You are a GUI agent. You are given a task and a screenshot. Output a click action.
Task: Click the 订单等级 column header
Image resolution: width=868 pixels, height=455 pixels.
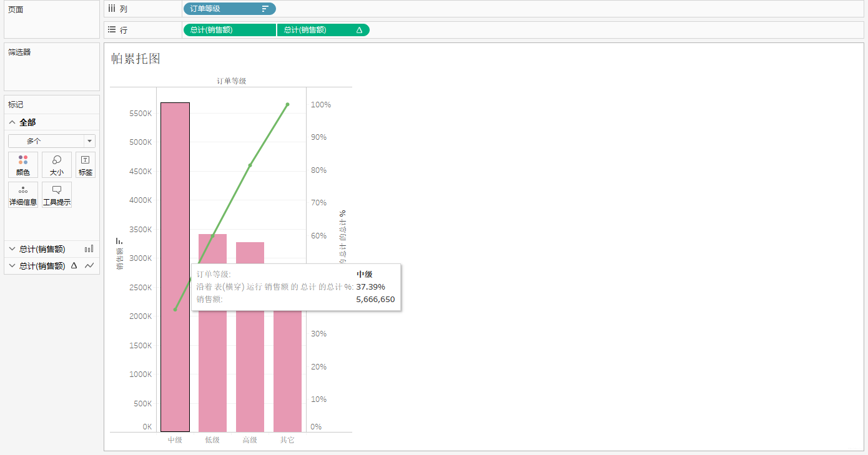pos(231,81)
